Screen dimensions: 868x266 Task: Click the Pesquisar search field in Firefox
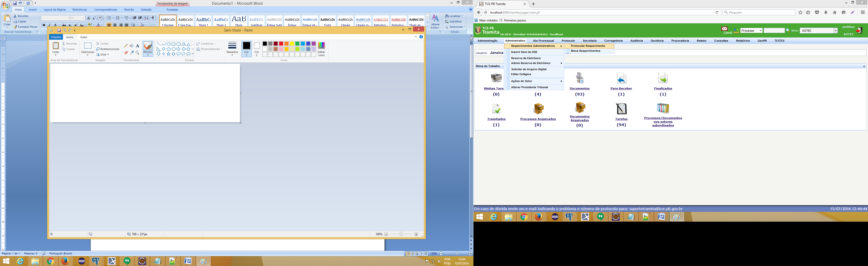pyautogui.click(x=759, y=13)
